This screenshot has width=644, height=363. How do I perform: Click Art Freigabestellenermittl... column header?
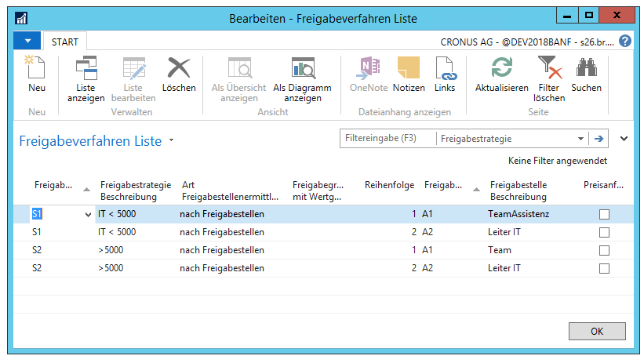(x=230, y=191)
